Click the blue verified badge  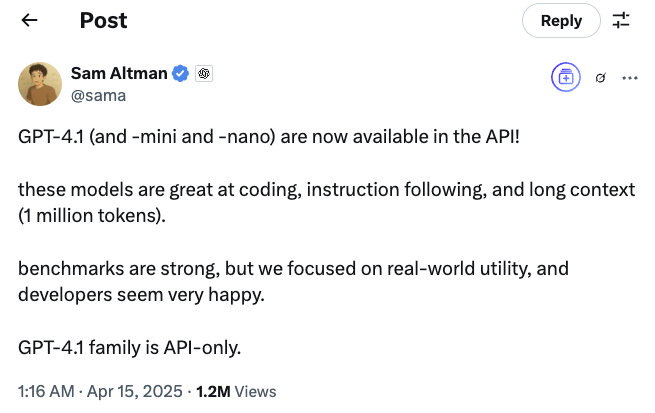[181, 74]
